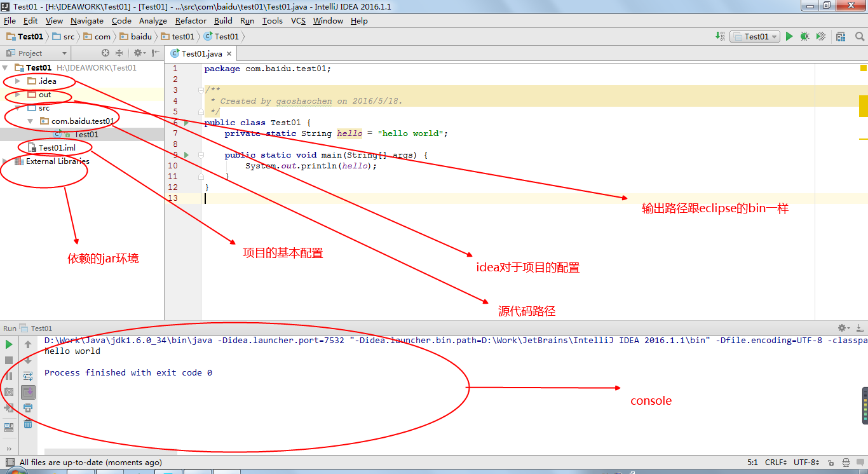Collapse the com.baidu.test01 package
868x474 pixels.
[x=31, y=121]
